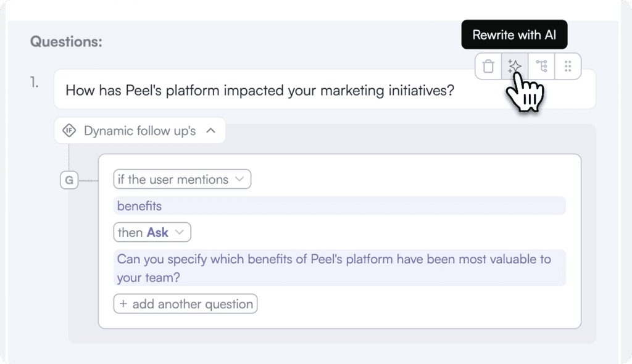Click the IF diamond icon
The image size is (632, 364).
[69, 131]
